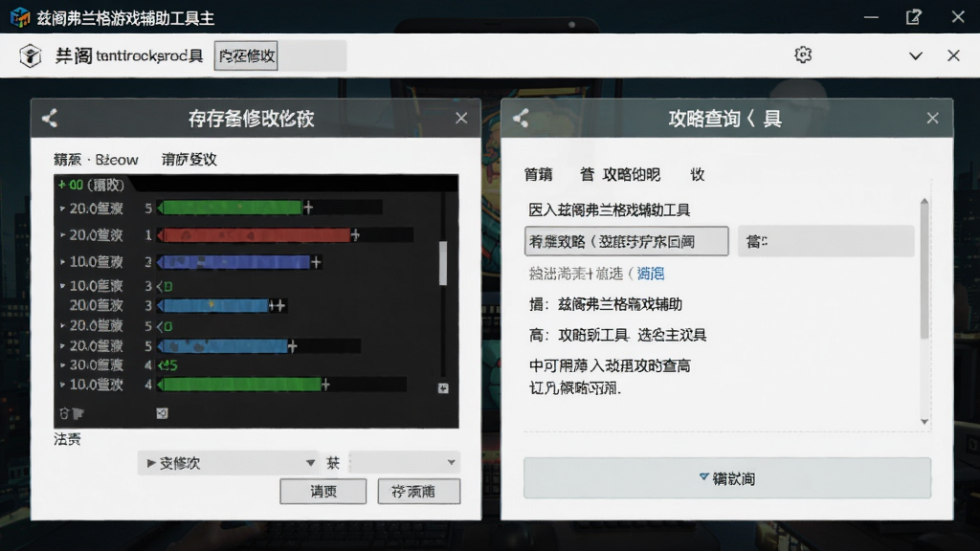Expand the 20.0 row with green bar
980x551 pixels.
point(62,208)
